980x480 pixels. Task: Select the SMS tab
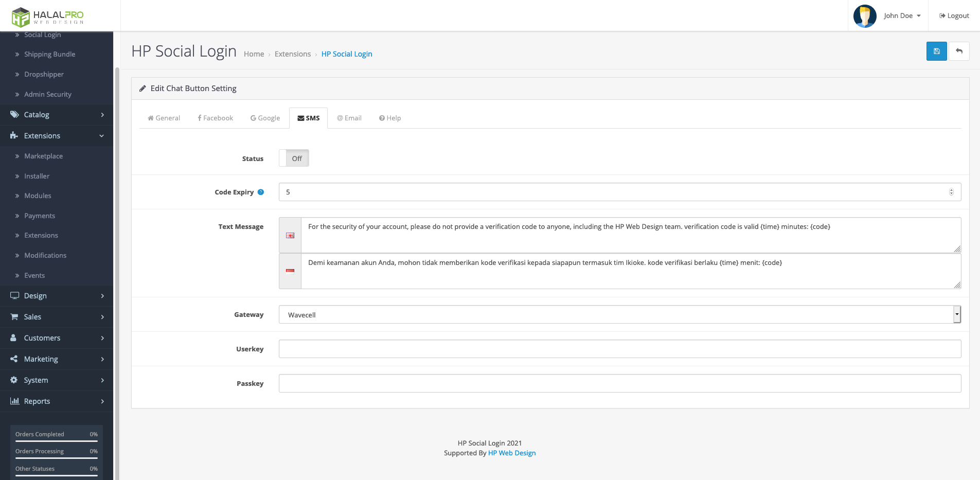(x=308, y=118)
